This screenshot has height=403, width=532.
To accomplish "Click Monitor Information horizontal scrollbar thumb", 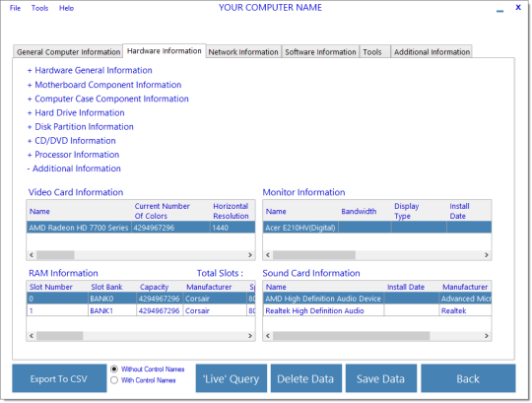I will point(314,255).
